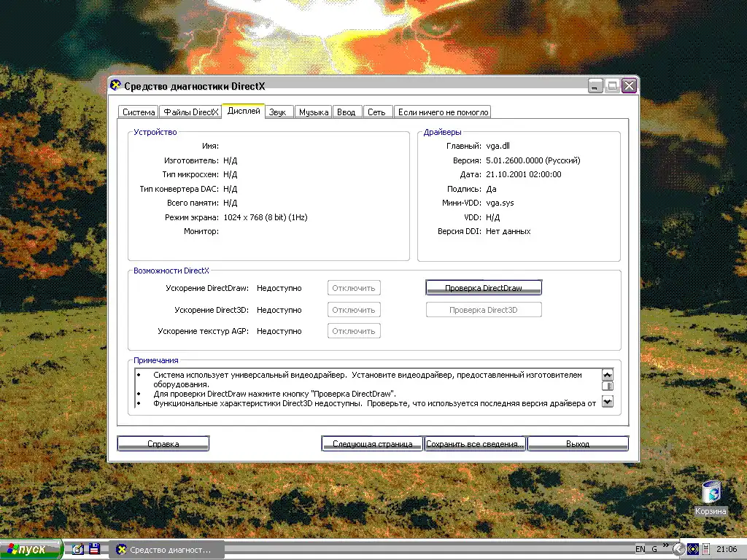Click the floppy disk quick launch icon
Screen dimensions: 747x560
click(x=93, y=549)
